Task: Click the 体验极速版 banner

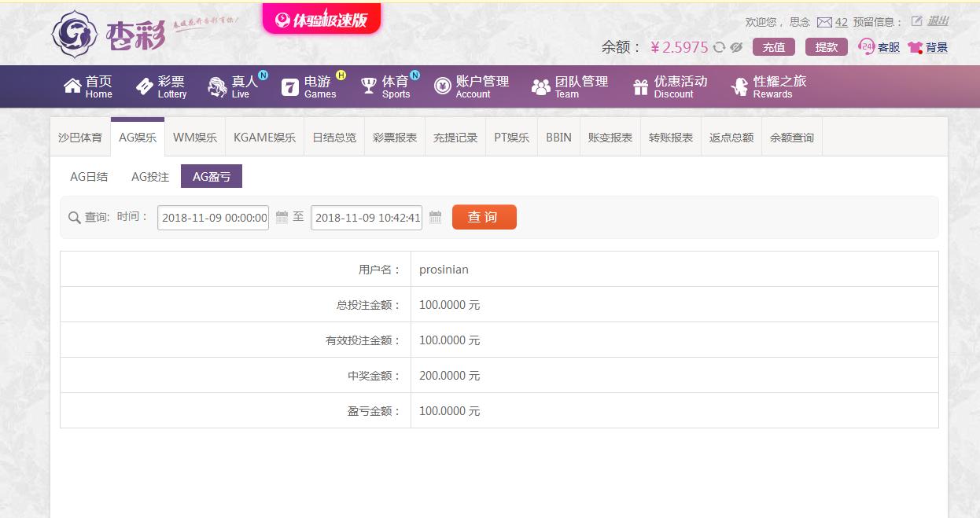Action: [x=321, y=19]
